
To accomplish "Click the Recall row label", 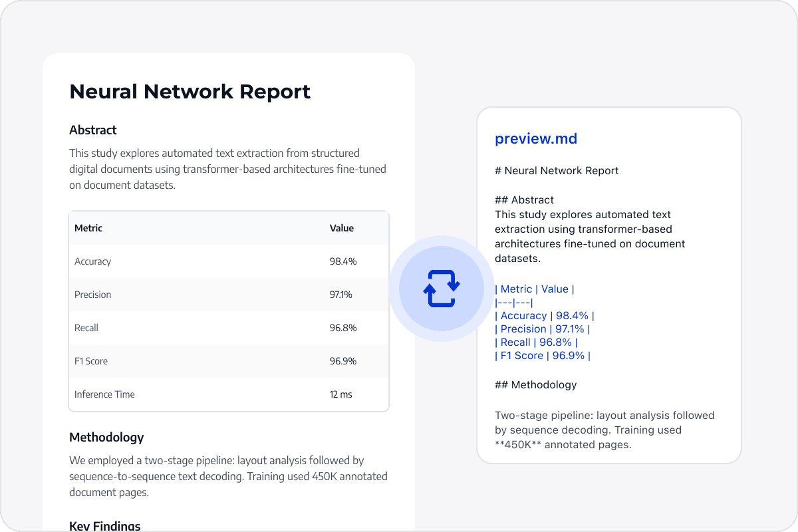I will pyautogui.click(x=86, y=328).
